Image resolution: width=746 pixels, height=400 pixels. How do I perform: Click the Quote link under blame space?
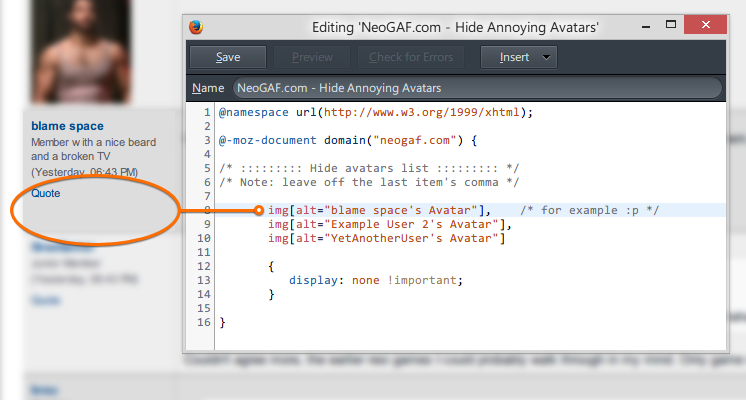[x=46, y=193]
